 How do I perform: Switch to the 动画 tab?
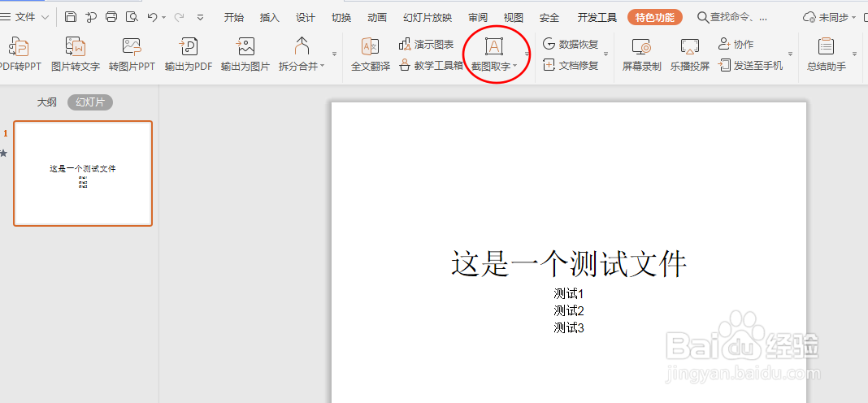click(377, 18)
